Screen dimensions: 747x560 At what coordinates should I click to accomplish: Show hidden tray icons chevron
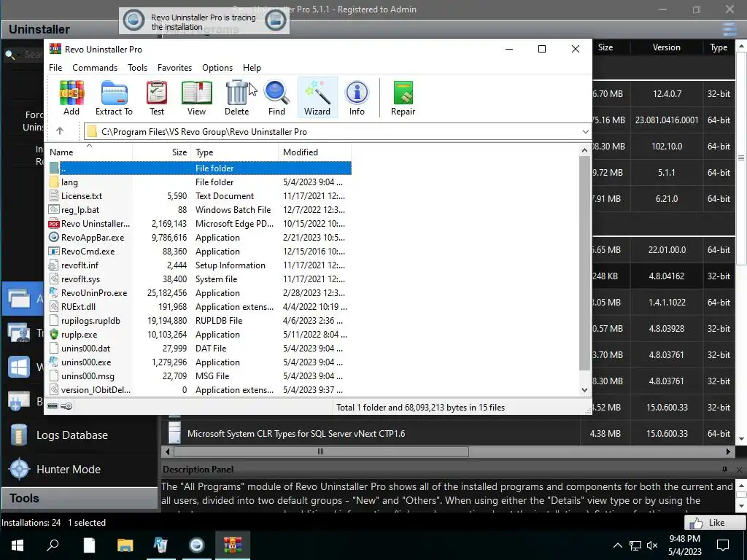tap(617, 545)
